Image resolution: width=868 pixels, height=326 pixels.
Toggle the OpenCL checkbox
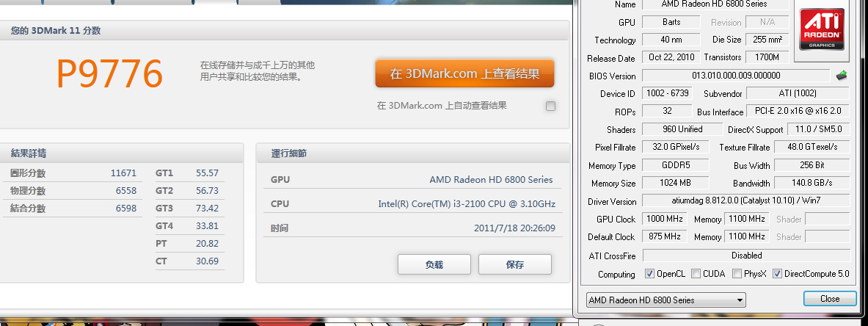click(650, 273)
